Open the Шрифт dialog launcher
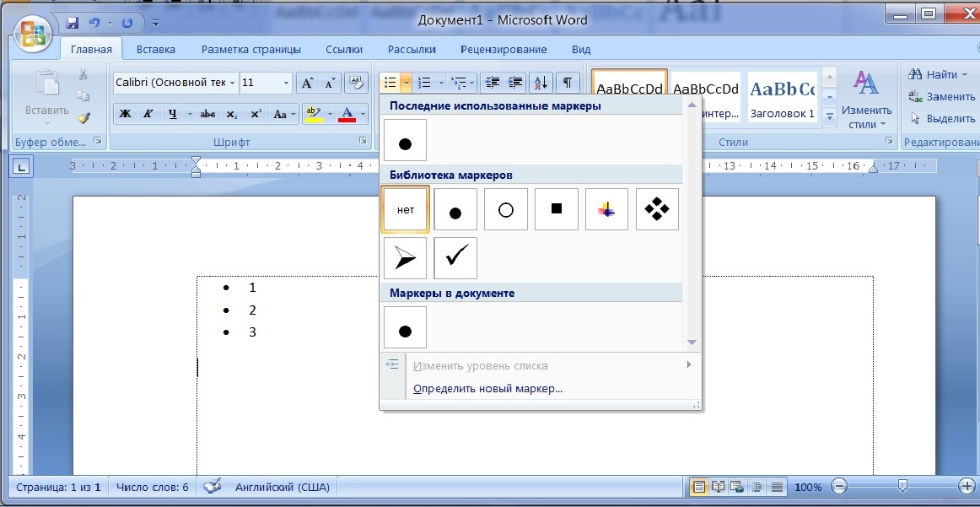The image size is (980, 507). [x=363, y=141]
